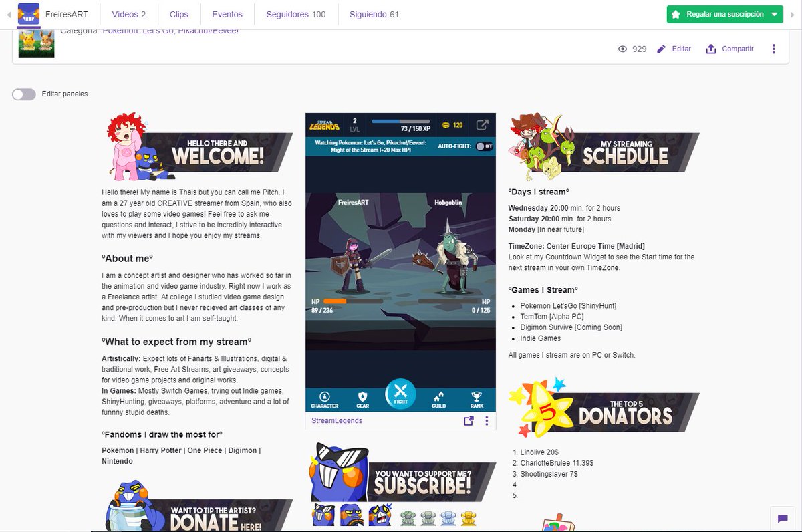
Task: Click the 73 / 150 XP value
Action: point(416,128)
